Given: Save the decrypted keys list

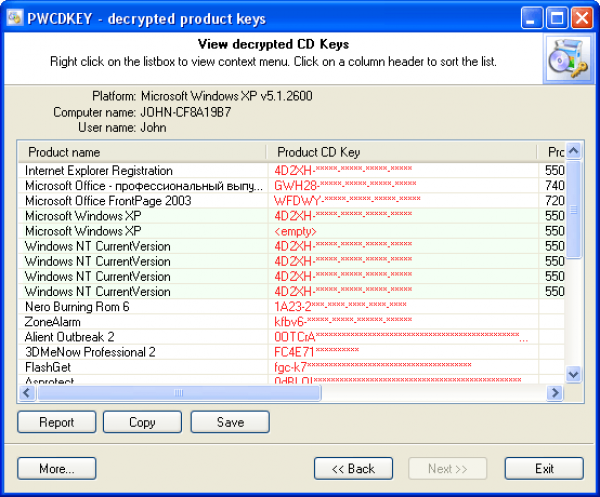Looking at the screenshot, I should pyautogui.click(x=230, y=422).
